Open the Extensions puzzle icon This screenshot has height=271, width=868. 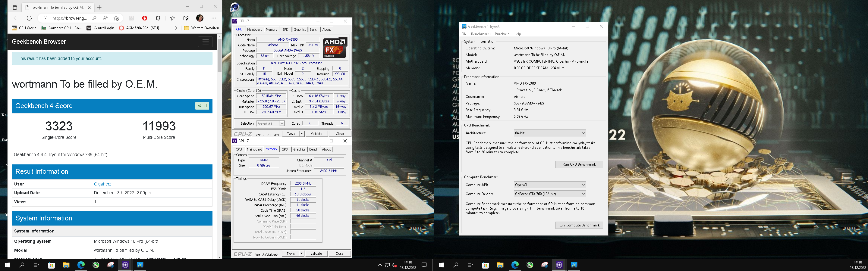point(158,18)
